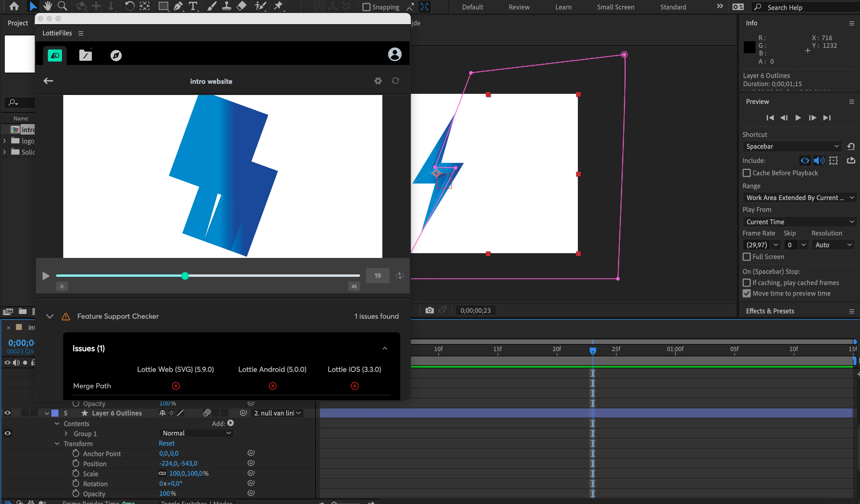This screenshot has width=860, height=504.
Task: Go back with LottieFiles arrow button
Action: [48, 81]
